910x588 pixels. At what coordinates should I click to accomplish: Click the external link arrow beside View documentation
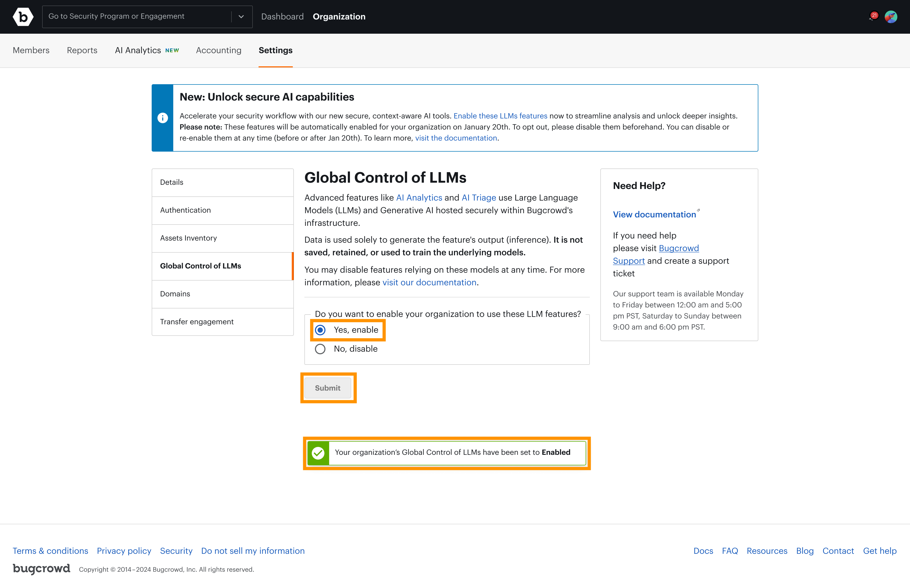[699, 210]
